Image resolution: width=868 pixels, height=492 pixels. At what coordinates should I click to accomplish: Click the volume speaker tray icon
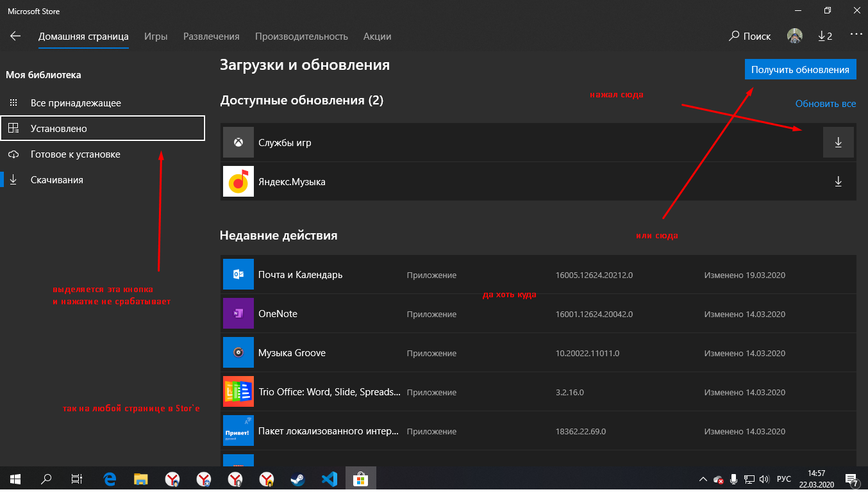click(763, 479)
